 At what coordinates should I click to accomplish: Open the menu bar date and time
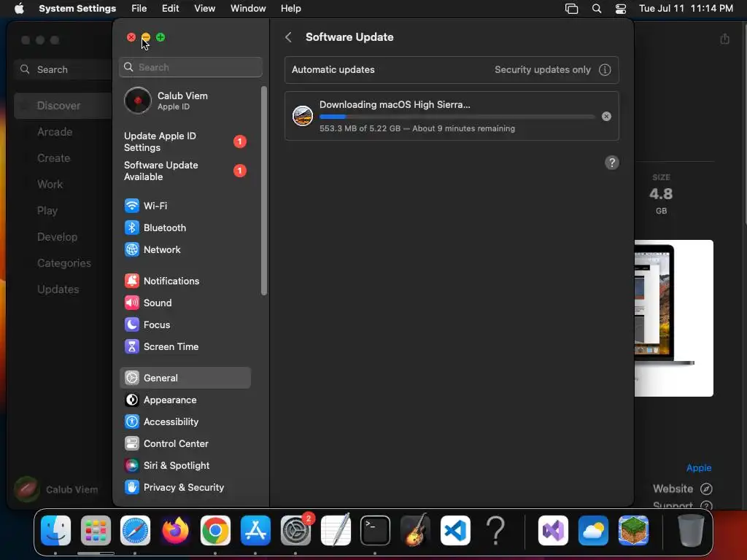click(686, 9)
